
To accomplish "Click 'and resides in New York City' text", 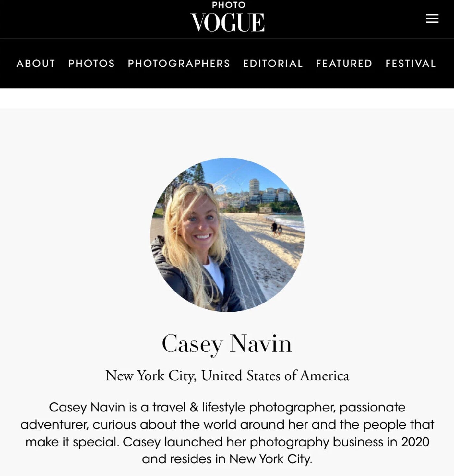I will 227,459.
